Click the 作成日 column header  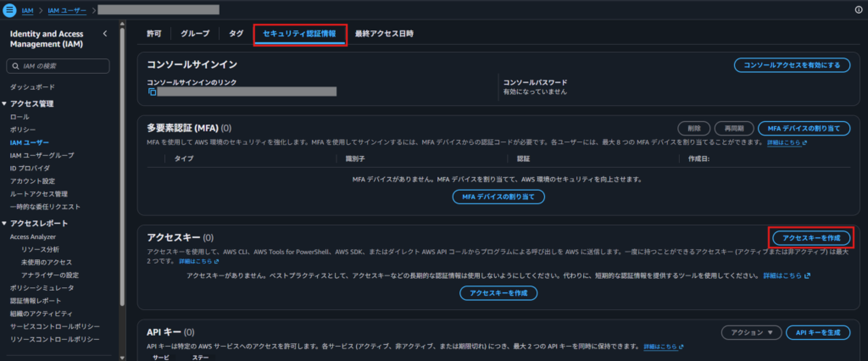coord(699,159)
